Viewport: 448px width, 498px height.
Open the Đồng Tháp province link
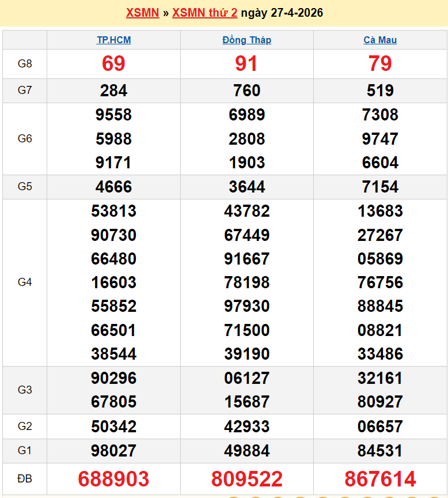[246, 40]
